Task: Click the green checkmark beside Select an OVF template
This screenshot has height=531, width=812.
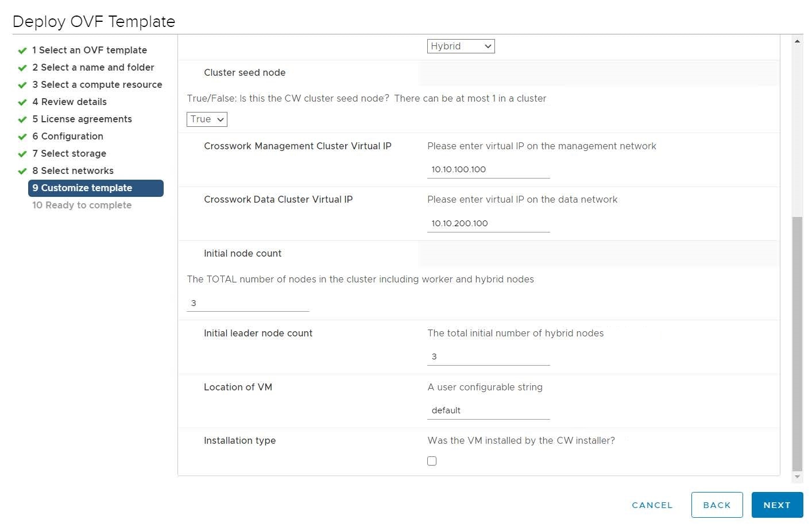Action: coord(22,51)
